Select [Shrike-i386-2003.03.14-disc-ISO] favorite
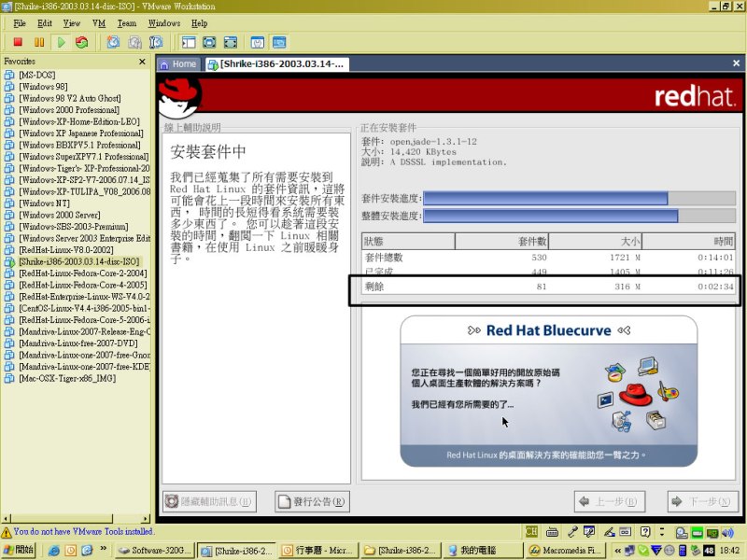This screenshot has height=560, width=747. tap(79, 261)
